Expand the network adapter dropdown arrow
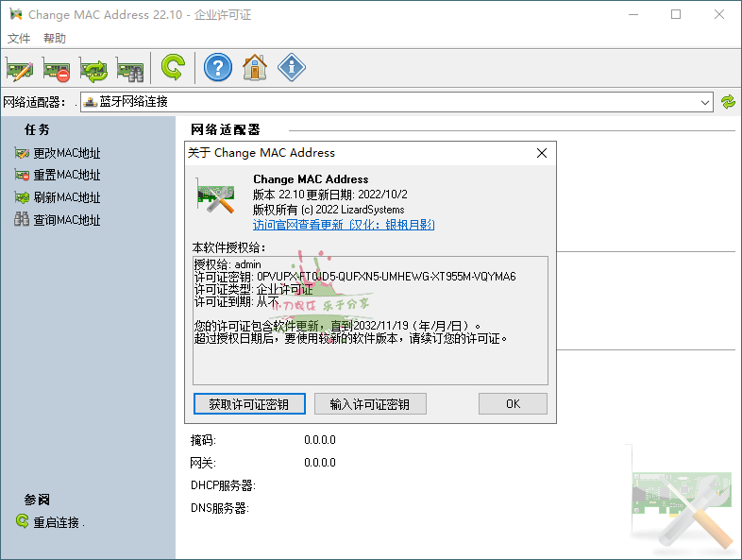742x560 pixels. (x=705, y=102)
